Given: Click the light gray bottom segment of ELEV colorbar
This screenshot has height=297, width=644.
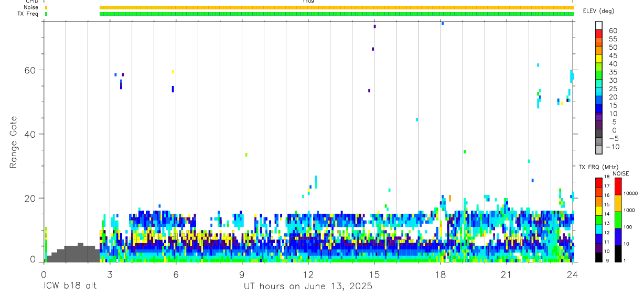Looking at the screenshot, I should (x=599, y=150).
